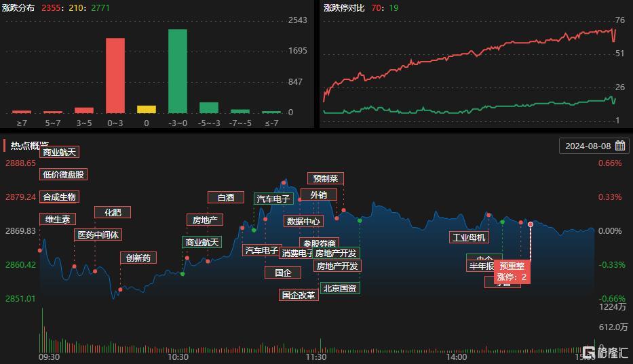Image resolution: width=633 pixels, height=364 pixels.
Task: Click the 0.66% top percentage label
Action: coord(610,163)
